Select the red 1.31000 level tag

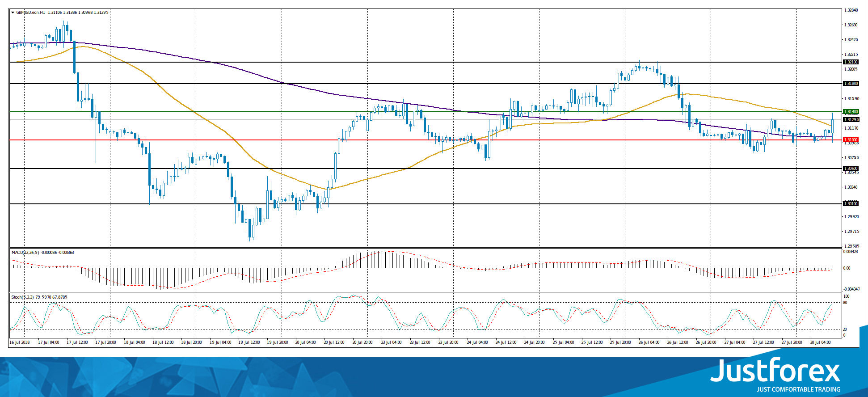pyautogui.click(x=850, y=140)
